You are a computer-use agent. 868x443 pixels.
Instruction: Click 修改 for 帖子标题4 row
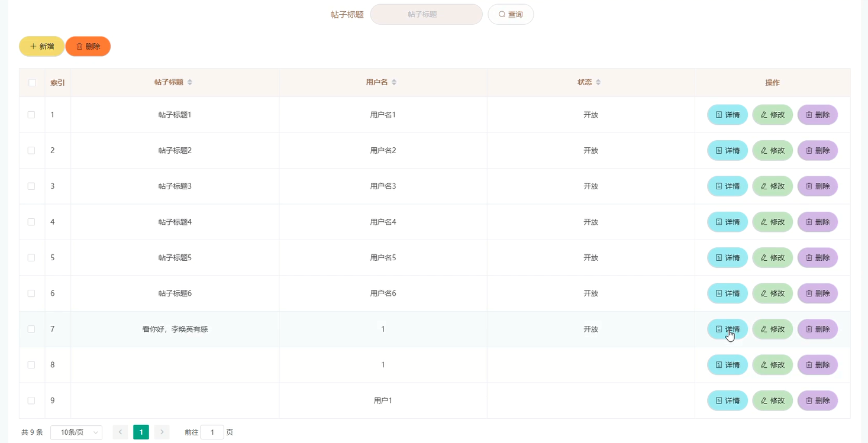[772, 222]
